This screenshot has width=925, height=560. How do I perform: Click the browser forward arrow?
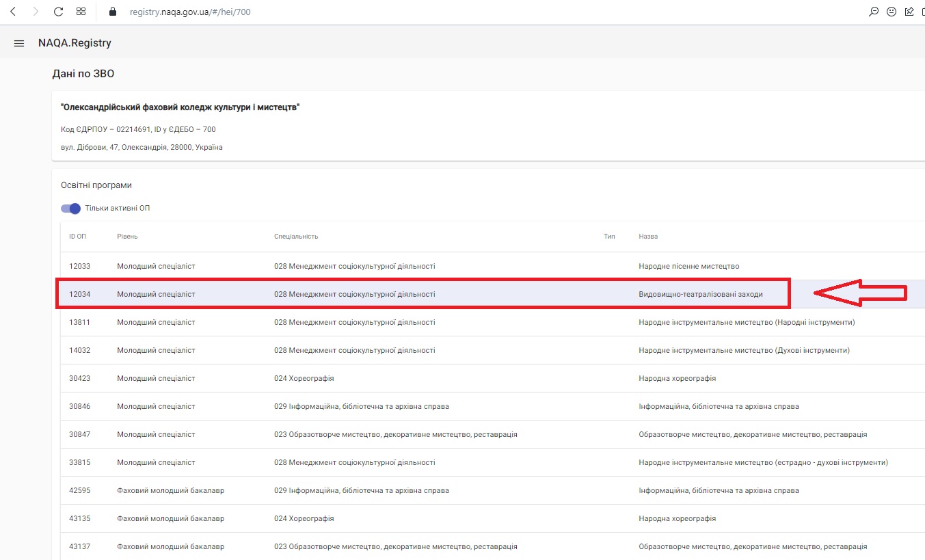coord(36,12)
